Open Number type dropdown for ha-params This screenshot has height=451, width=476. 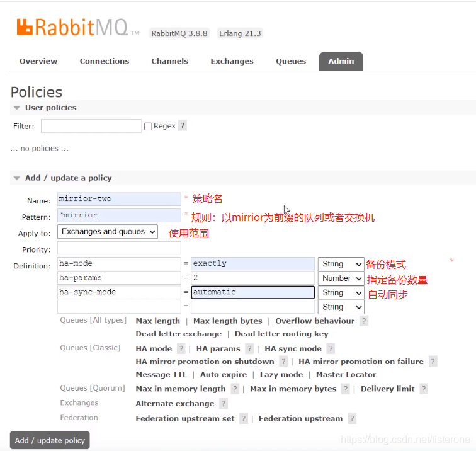[x=341, y=278]
